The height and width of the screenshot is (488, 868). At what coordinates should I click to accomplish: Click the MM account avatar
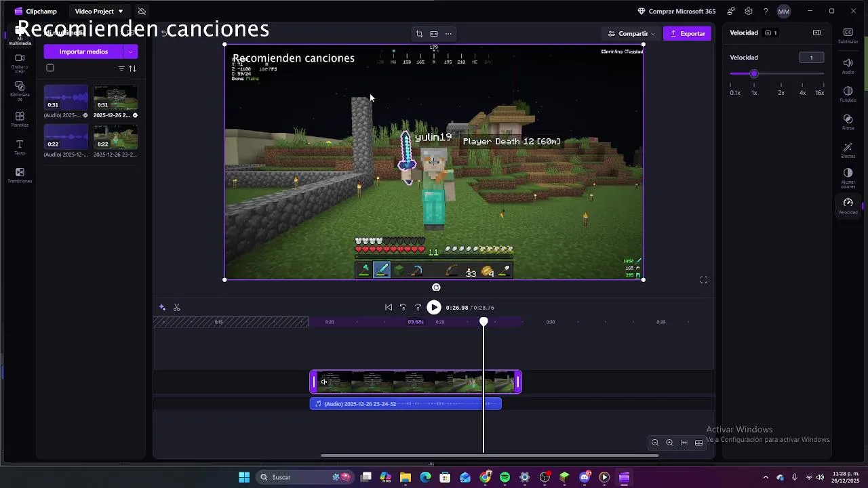point(784,12)
